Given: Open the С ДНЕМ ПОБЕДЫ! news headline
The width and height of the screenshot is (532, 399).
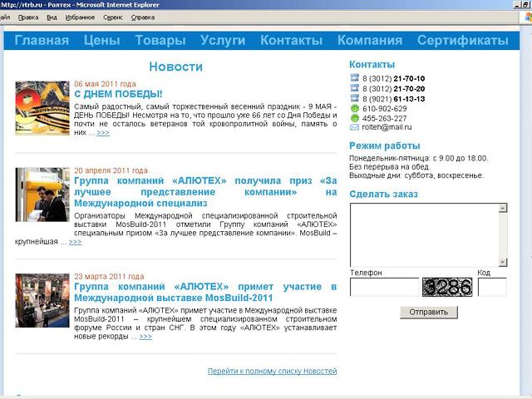Looking at the screenshot, I should pos(118,94).
